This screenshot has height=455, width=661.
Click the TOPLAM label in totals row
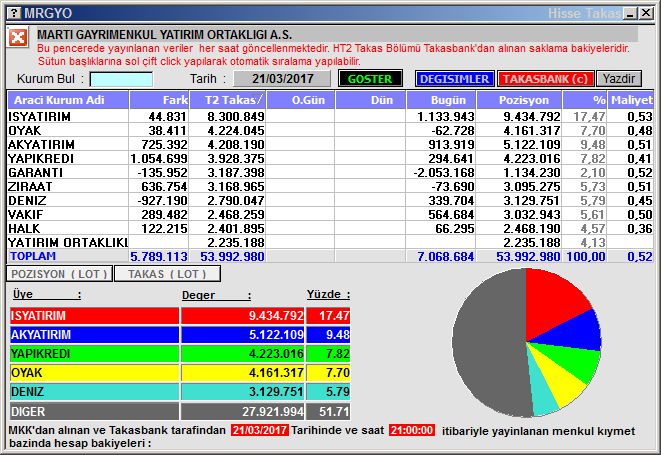(33, 256)
